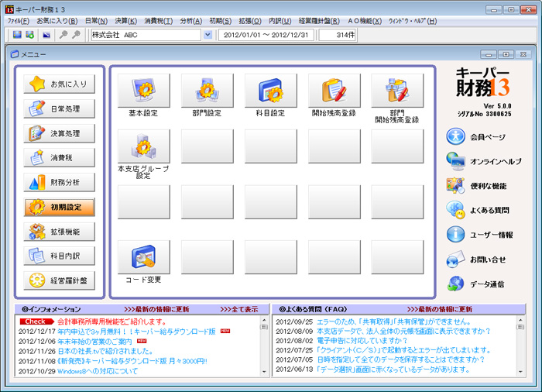Open ユーザー情報 user information
The image size is (542, 392).
click(479, 235)
